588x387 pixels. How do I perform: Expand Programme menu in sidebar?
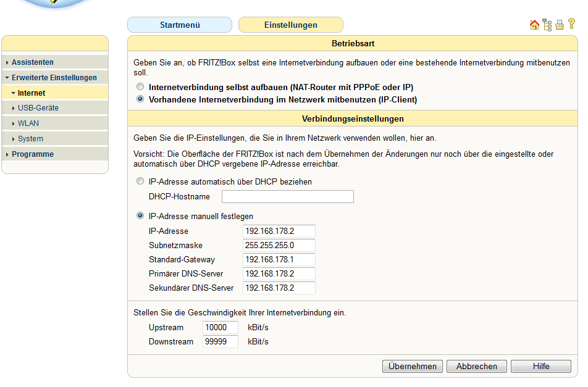55,154
